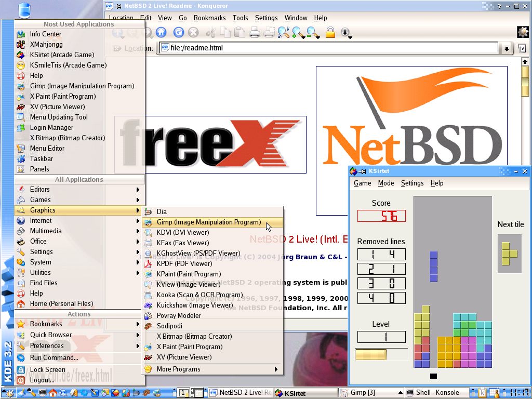This screenshot has width=532, height=399.
Task: Click the wrench configuration icon on panel
Action: coord(32,393)
